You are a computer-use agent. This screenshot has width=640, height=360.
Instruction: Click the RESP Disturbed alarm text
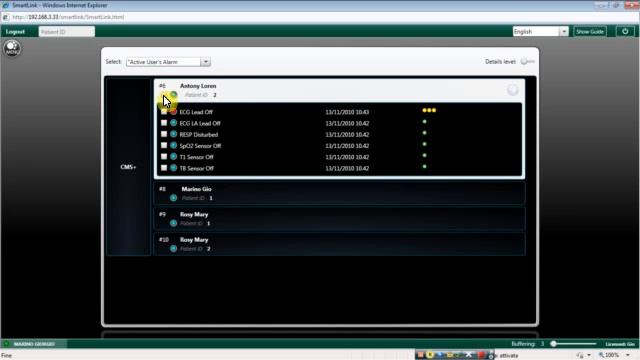(x=199, y=135)
